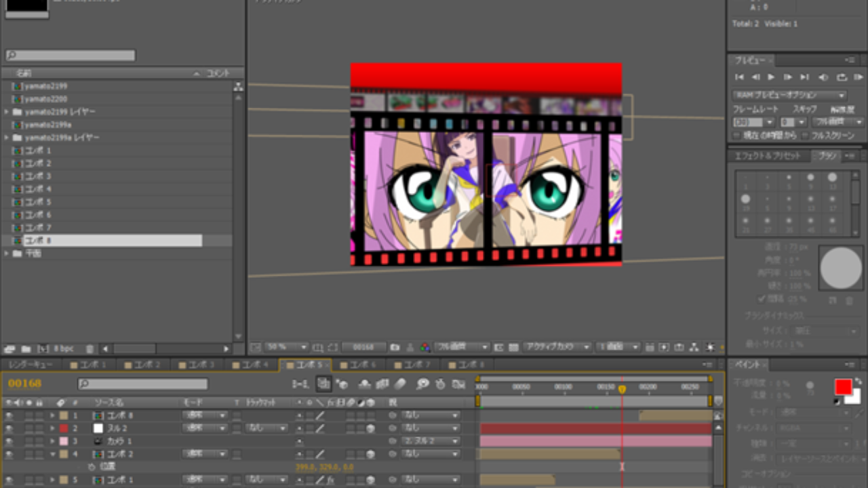Screen dimensions: 868x488
Task: Switch to the エンボ 1 timeline tab
Action: point(89,365)
